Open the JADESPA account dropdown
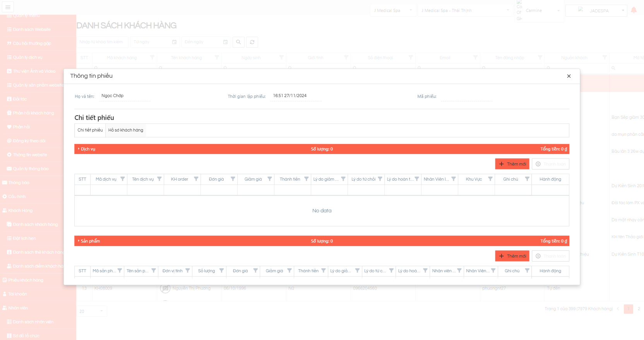This screenshot has height=340, width=644. pyautogui.click(x=596, y=11)
